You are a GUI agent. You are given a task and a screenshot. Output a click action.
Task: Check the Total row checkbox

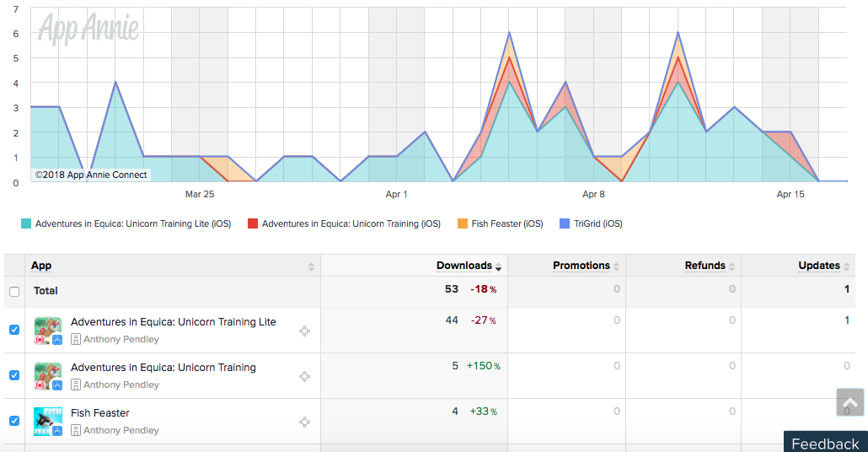click(14, 292)
